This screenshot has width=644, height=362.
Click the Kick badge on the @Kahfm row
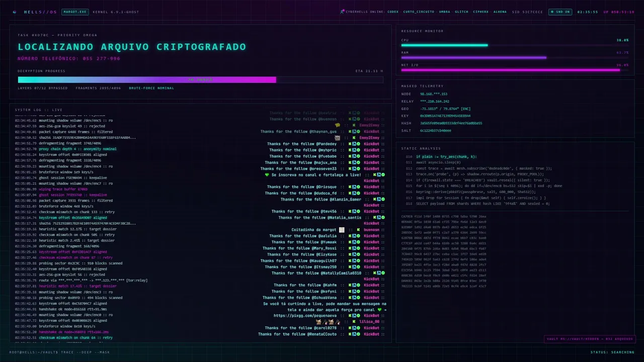[x=350, y=285]
